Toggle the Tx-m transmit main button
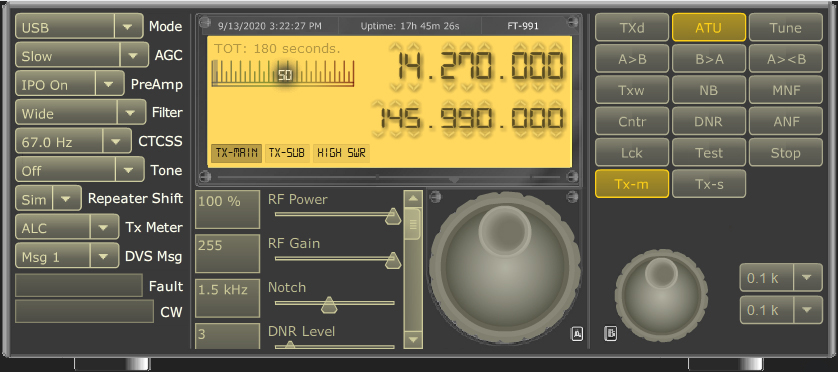The image size is (838, 372). point(632,184)
